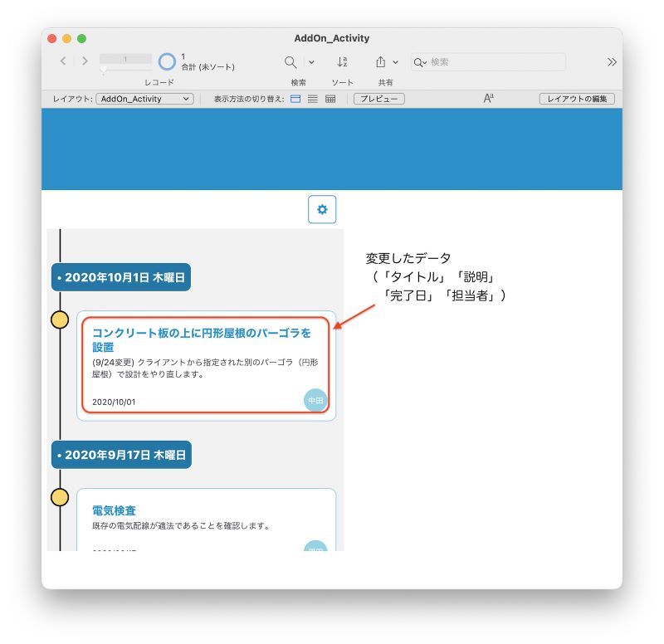This screenshot has width=664, height=644.
Task: Switch to List view icon
Action: tap(313, 99)
